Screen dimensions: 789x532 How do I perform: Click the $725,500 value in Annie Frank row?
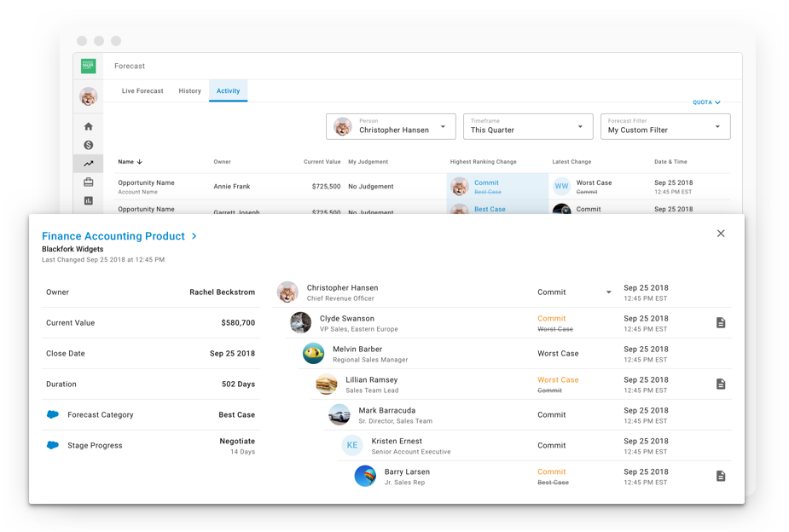(326, 187)
